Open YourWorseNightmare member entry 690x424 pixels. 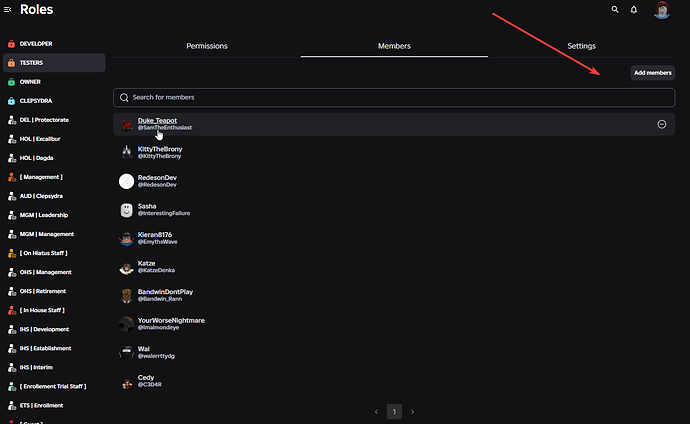394,324
